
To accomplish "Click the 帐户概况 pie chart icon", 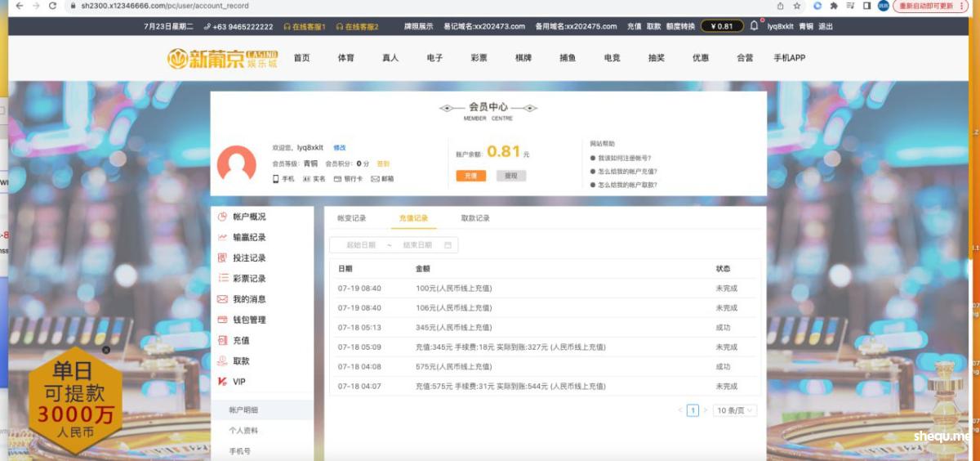I will (x=222, y=217).
